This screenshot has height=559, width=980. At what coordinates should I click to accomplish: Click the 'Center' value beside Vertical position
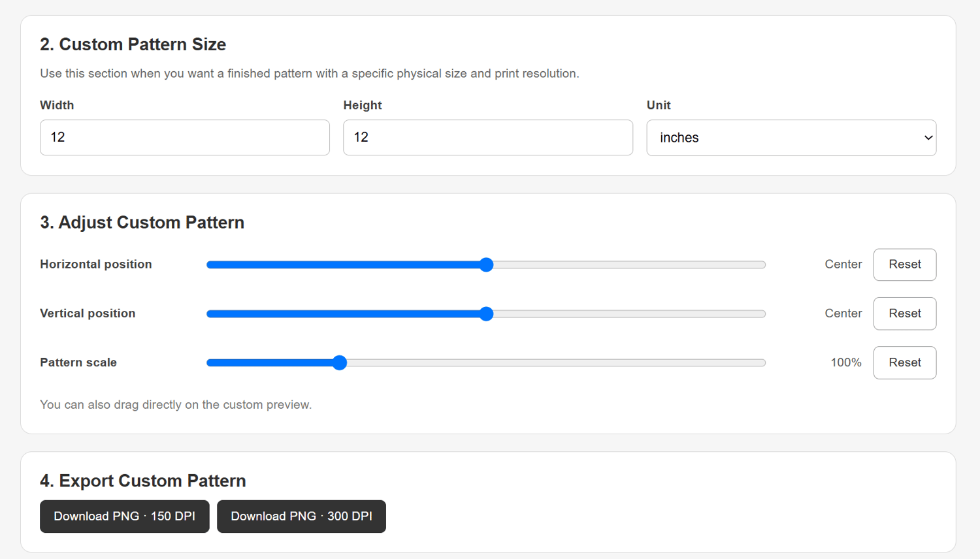click(843, 313)
